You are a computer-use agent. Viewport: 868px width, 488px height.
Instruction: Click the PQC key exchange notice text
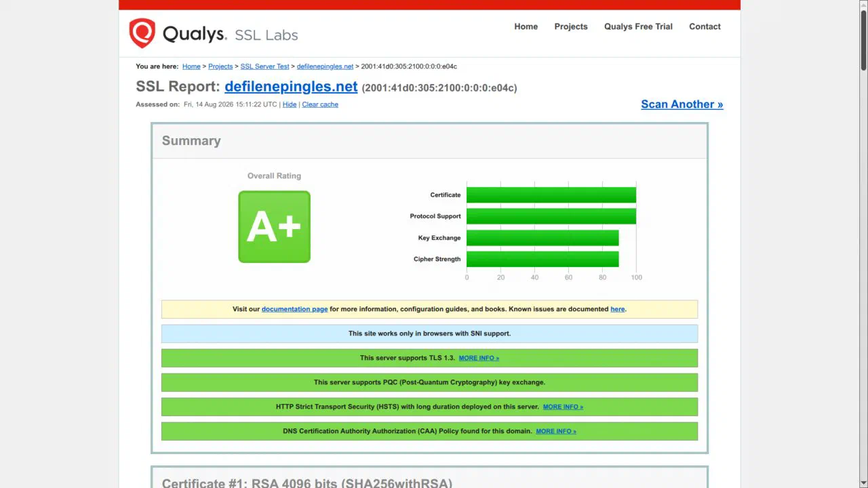point(429,382)
